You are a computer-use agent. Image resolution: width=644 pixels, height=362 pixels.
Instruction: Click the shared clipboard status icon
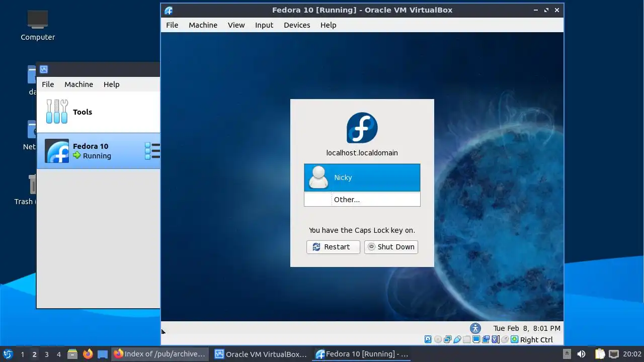tap(486, 339)
